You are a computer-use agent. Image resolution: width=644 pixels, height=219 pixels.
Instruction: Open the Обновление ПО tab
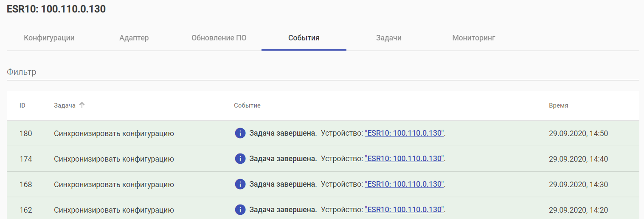(x=219, y=38)
